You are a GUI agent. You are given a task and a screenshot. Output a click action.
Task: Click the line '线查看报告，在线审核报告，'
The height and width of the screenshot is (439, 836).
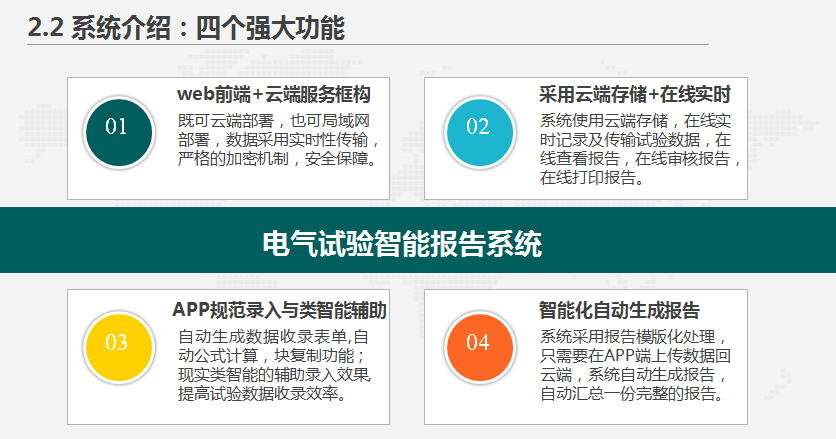640,158
